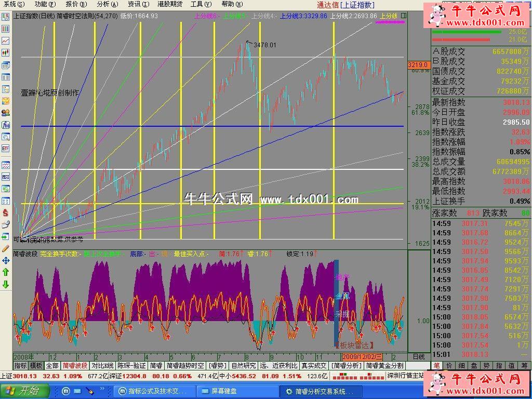532x399 pixels.
Task: Click the two people users icon
Action: (5, 113)
